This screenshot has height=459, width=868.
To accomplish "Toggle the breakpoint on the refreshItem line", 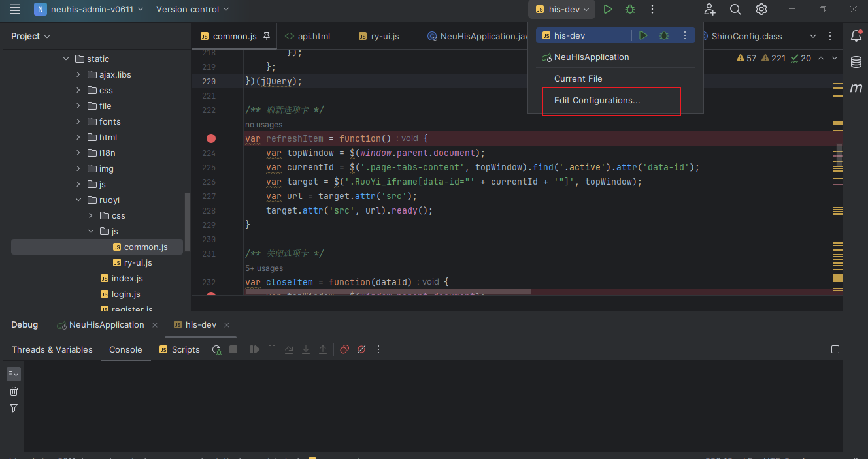I will [x=210, y=138].
